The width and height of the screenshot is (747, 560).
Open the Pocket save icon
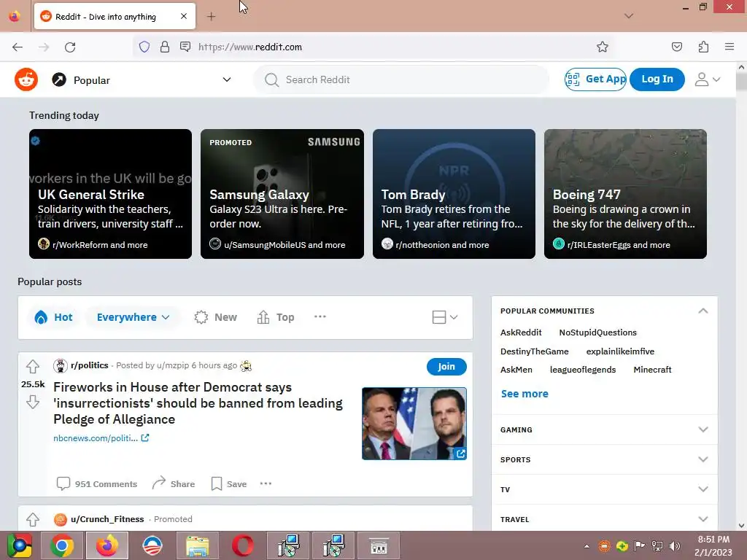[x=676, y=47]
